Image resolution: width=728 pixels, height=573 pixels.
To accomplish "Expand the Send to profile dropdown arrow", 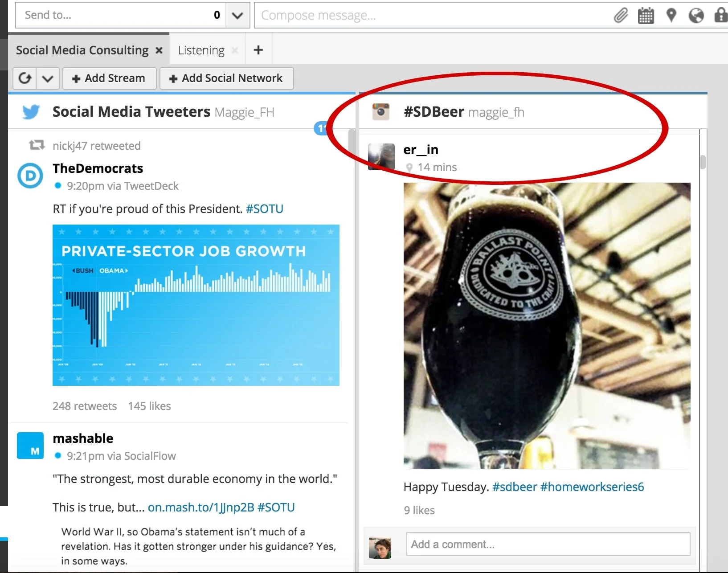I will coord(237,15).
